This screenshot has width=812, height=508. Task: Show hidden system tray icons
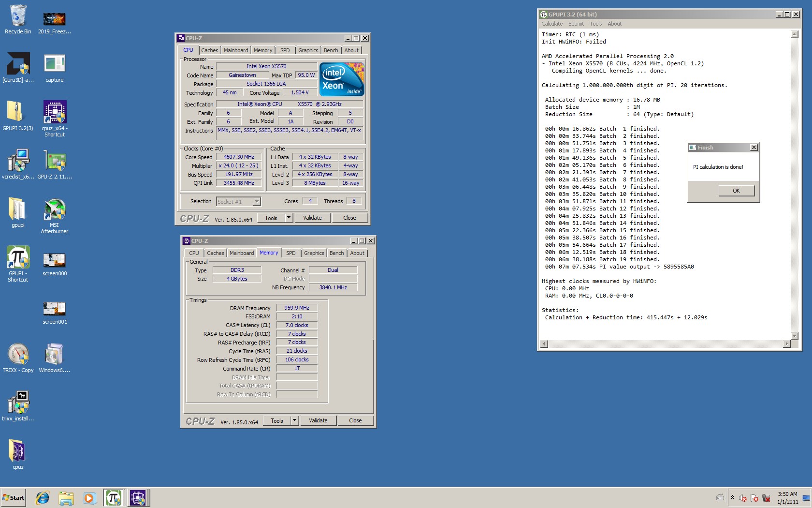coord(732,497)
